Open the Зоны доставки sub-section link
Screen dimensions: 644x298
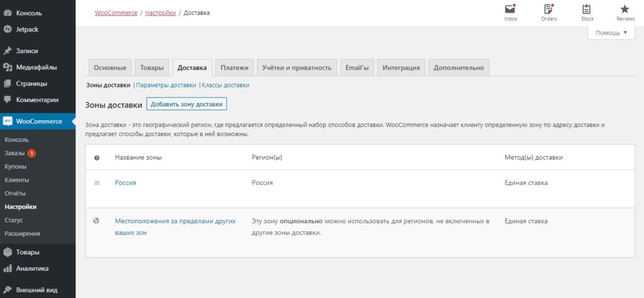coord(108,86)
